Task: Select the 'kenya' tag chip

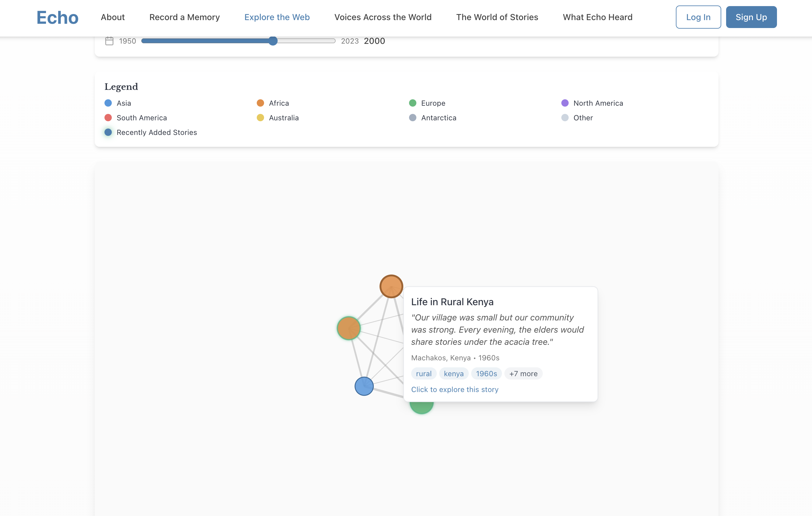Action: (454, 373)
